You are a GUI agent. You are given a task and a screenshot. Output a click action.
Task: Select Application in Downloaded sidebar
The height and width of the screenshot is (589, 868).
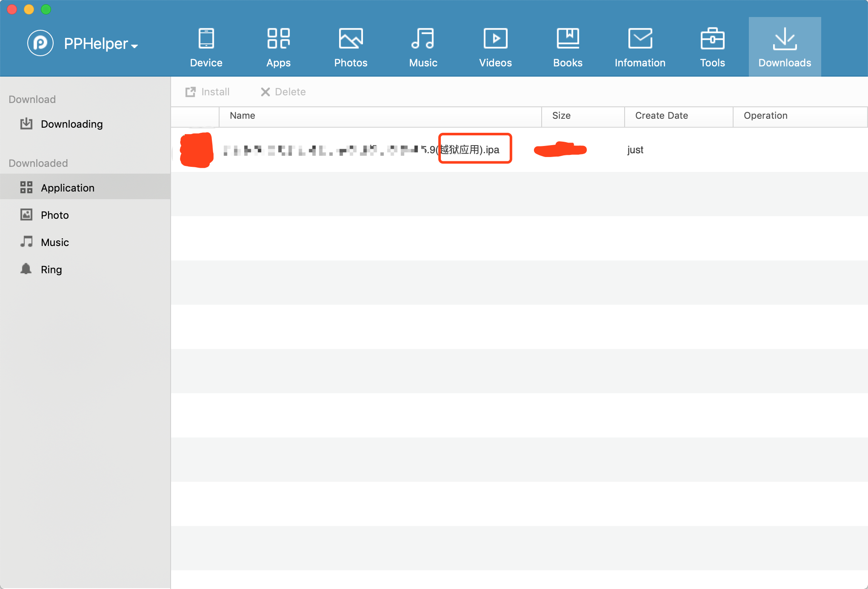point(67,188)
